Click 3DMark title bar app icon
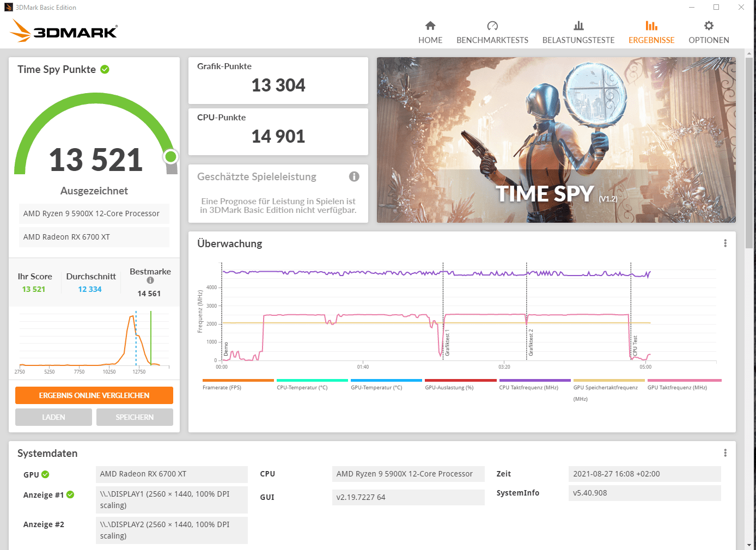Viewport: 756px width, 550px height. tap(8, 7)
